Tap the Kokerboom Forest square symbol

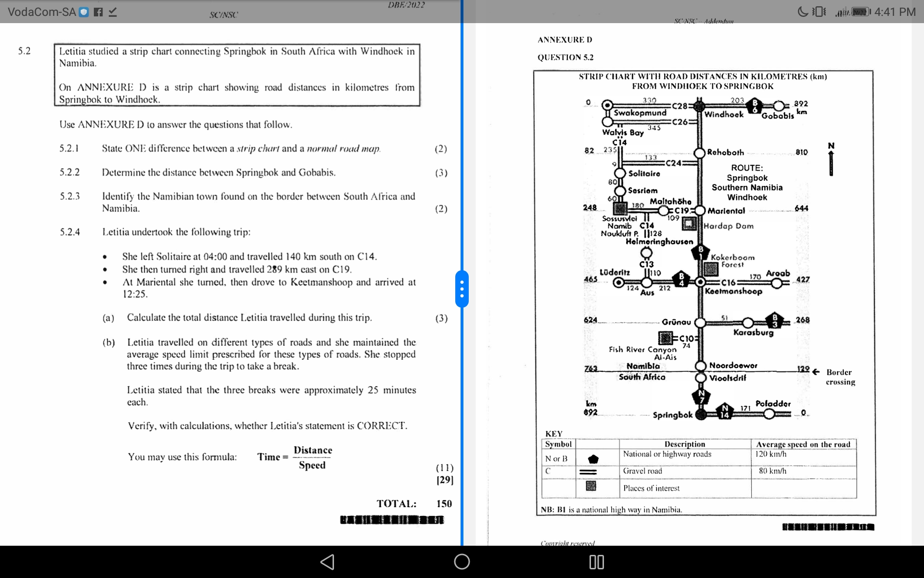pyautogui.click(x=711, y=269)
